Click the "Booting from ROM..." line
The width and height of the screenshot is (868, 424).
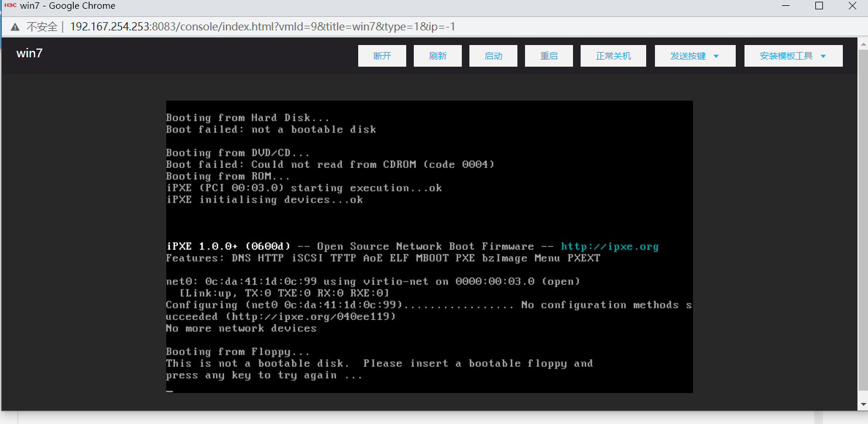(x=228, y=176)
